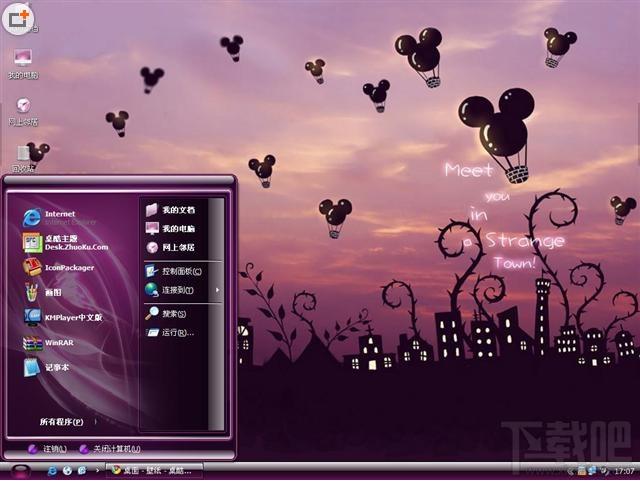The height and width of the screenshot is (481, 640).
Task: Click the tray icon left of the clock
Action: pyautogui.click(x=604, y=471)
